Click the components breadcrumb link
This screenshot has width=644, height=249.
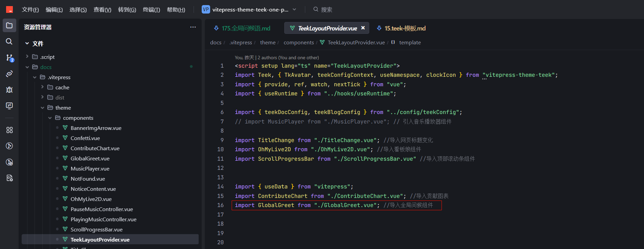click(299, 42)
